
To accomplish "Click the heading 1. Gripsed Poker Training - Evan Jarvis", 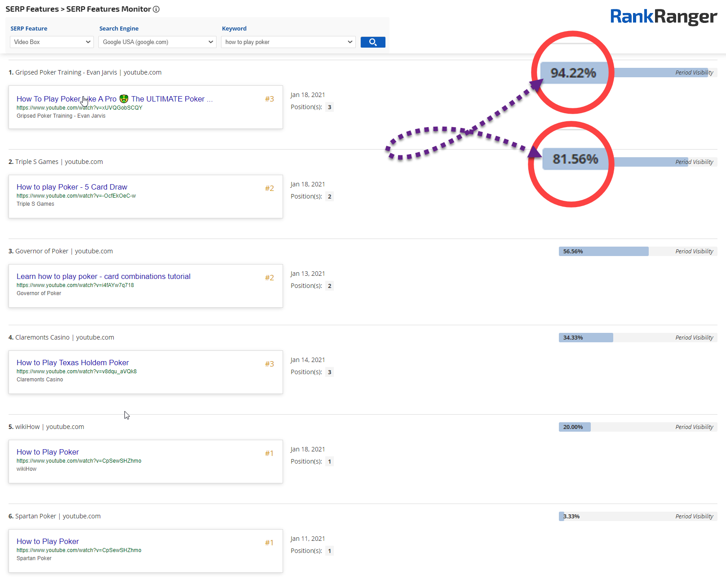I will [85, 72].
